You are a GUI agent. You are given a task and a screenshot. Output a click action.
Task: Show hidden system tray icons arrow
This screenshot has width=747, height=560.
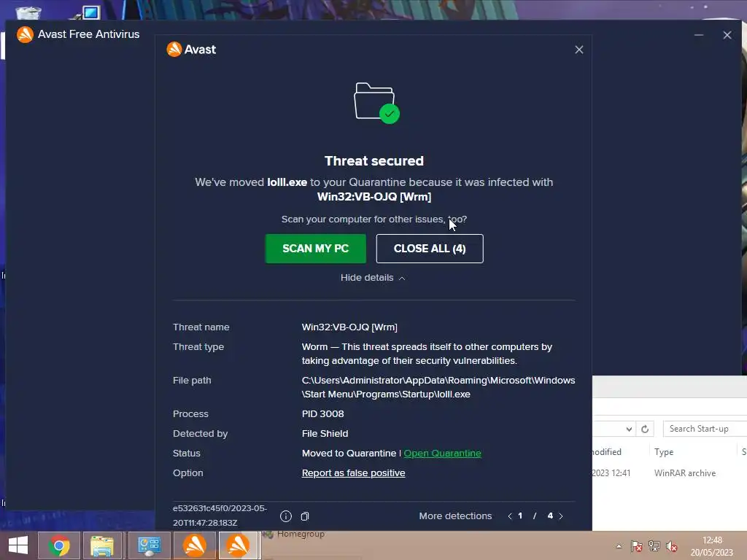tap(619, 546)
